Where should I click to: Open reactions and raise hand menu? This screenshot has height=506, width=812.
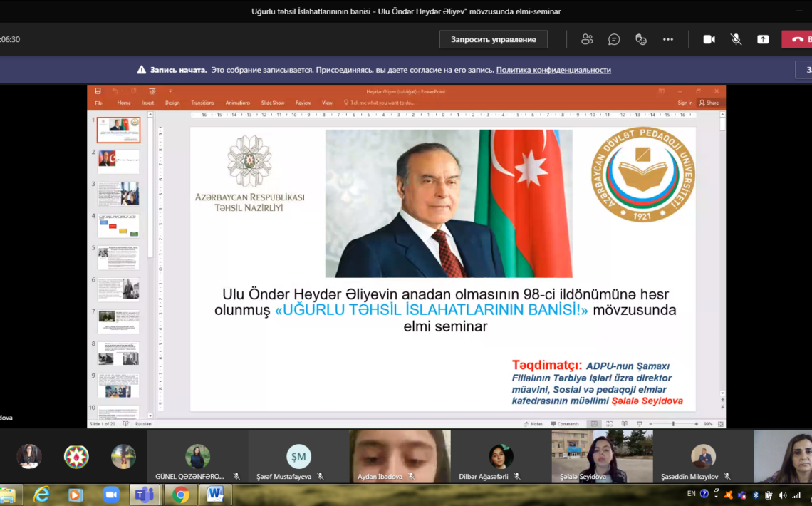coord(641,39)
